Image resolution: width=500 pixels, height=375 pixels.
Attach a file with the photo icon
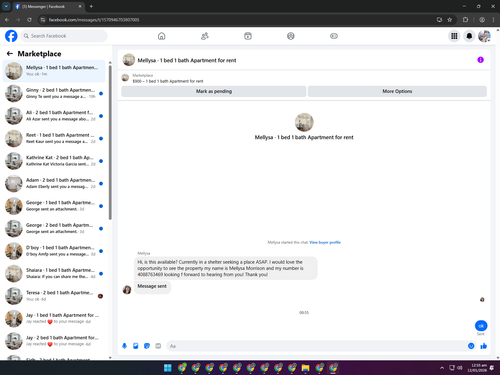[136, 346]
